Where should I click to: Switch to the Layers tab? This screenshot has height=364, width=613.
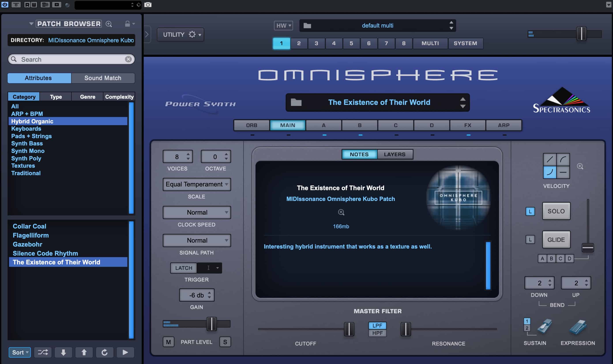tap(395, 154)
